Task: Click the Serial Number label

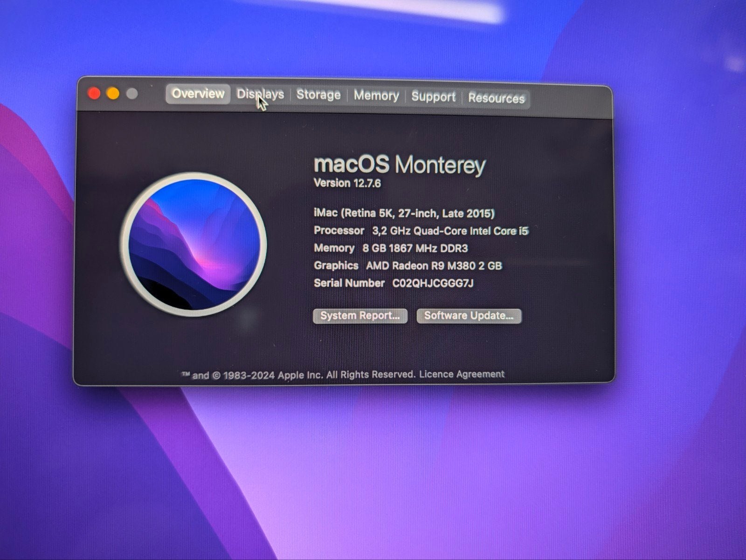Action: [x=349, y=283]
